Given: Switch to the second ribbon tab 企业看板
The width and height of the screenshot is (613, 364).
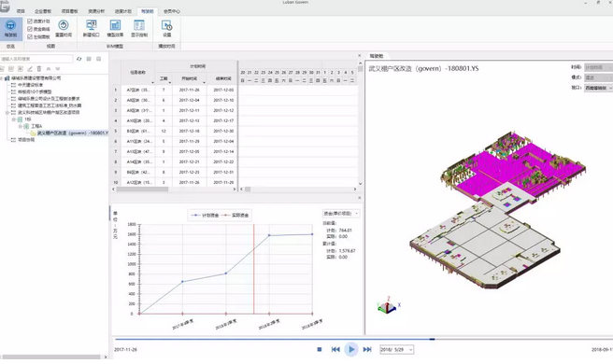Looking at the screenshot, I should [43, 11].
